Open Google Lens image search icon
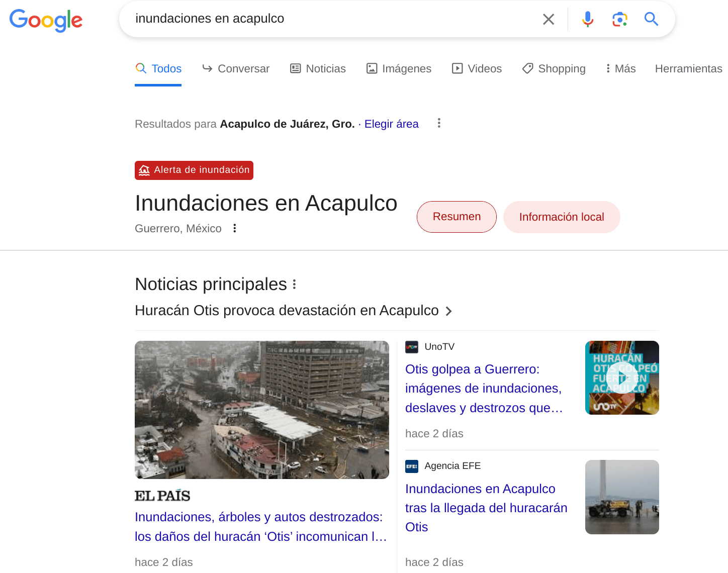Screen dimensions: 728x573 619,19
